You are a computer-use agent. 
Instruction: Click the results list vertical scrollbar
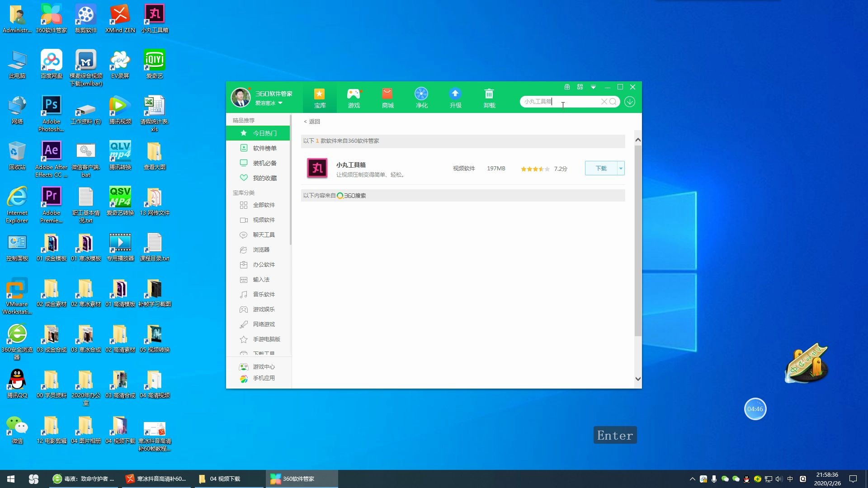(x=638, y=239)
